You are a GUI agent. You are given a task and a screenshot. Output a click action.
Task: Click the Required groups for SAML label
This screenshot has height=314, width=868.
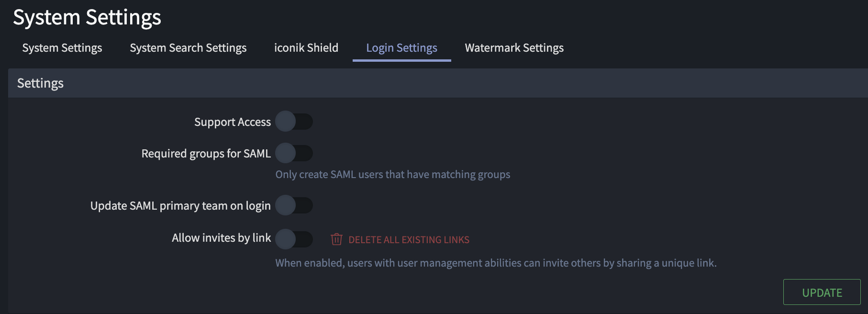tap(206, 154)
